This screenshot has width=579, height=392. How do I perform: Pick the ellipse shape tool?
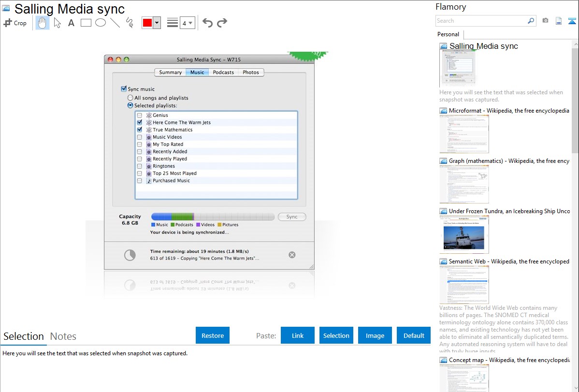(x=101, y=23)
